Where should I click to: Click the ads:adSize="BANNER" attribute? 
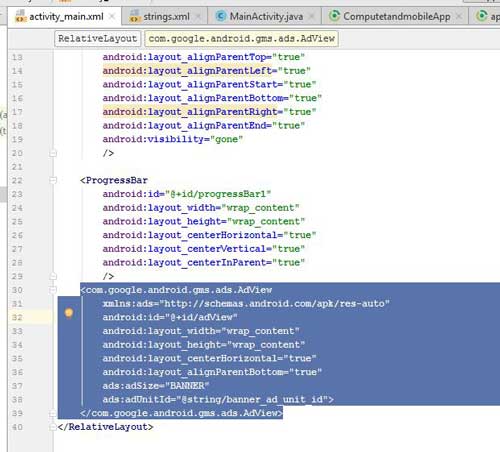click(156, 386)
